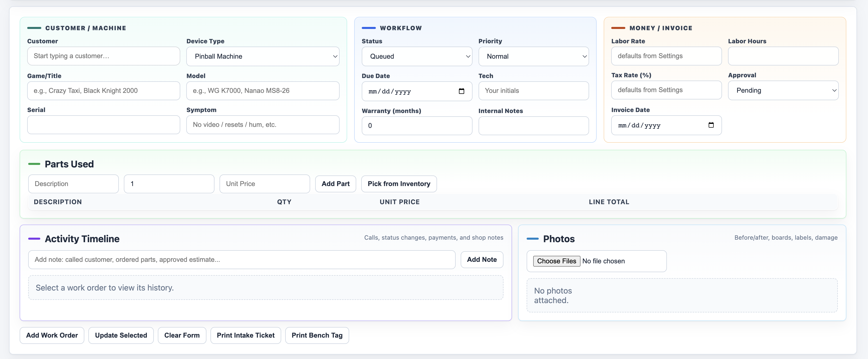The height and width of the screenshot is (359, 868).
Task: Focus the Due Date field
Action: (417, 91)
